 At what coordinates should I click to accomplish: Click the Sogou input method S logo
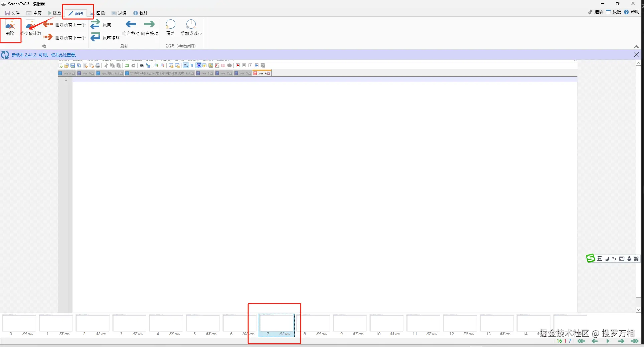pos(591,258)
